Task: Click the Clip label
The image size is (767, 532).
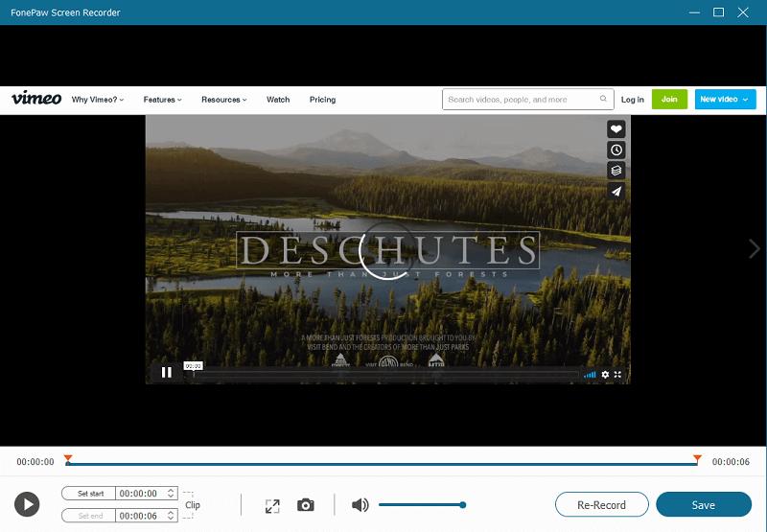Action: click(x=193, y=504)
